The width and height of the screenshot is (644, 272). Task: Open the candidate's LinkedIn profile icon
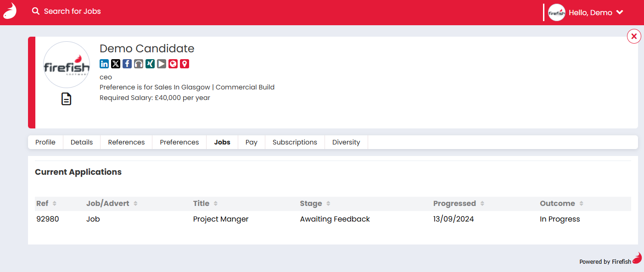[x=104, y=64]
